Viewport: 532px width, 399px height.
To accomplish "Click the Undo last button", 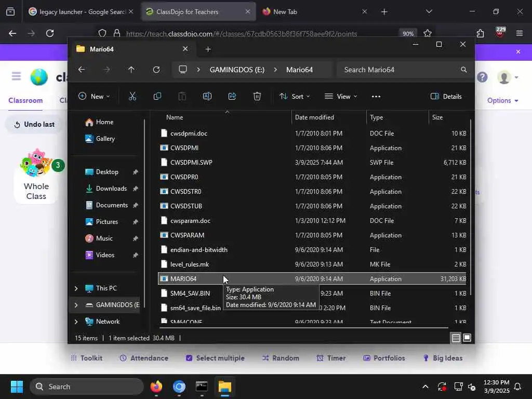I will coord(34,125).
